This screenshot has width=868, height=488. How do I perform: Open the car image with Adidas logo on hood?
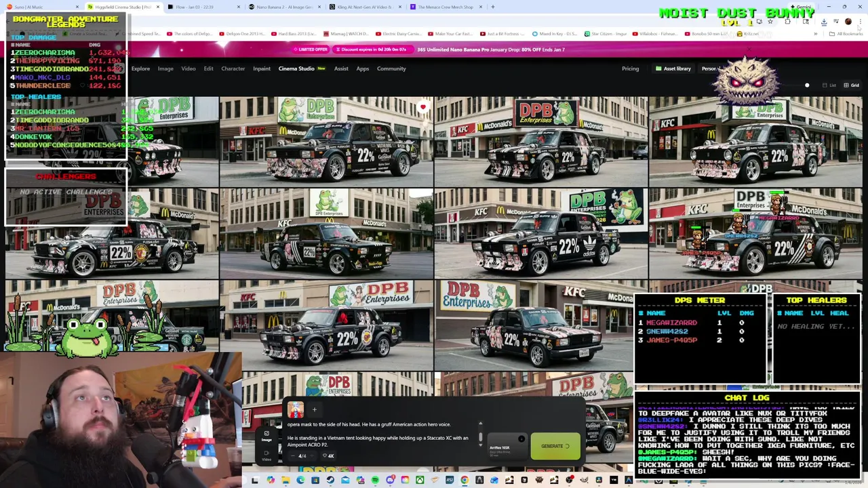pyautogui.click(x=540, y=233)
